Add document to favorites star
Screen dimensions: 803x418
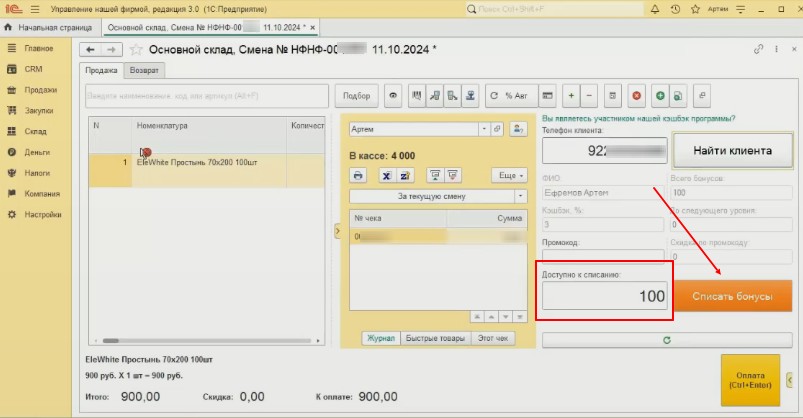point(136,50)
